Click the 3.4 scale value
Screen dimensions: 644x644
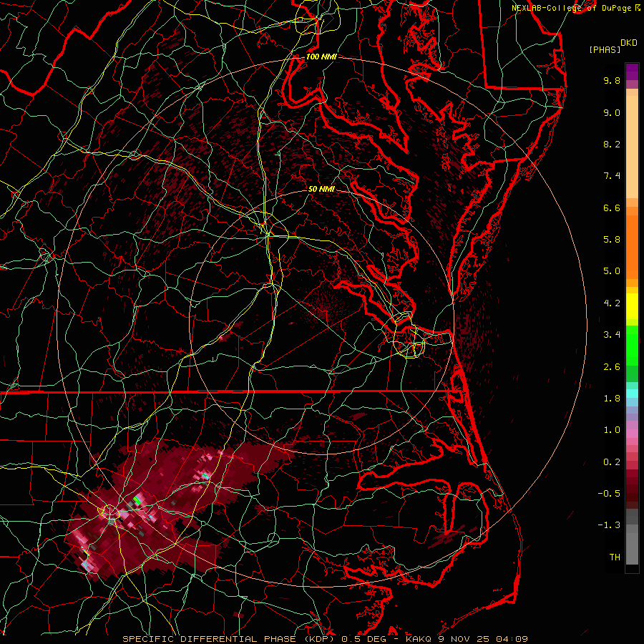pos(612,335)
